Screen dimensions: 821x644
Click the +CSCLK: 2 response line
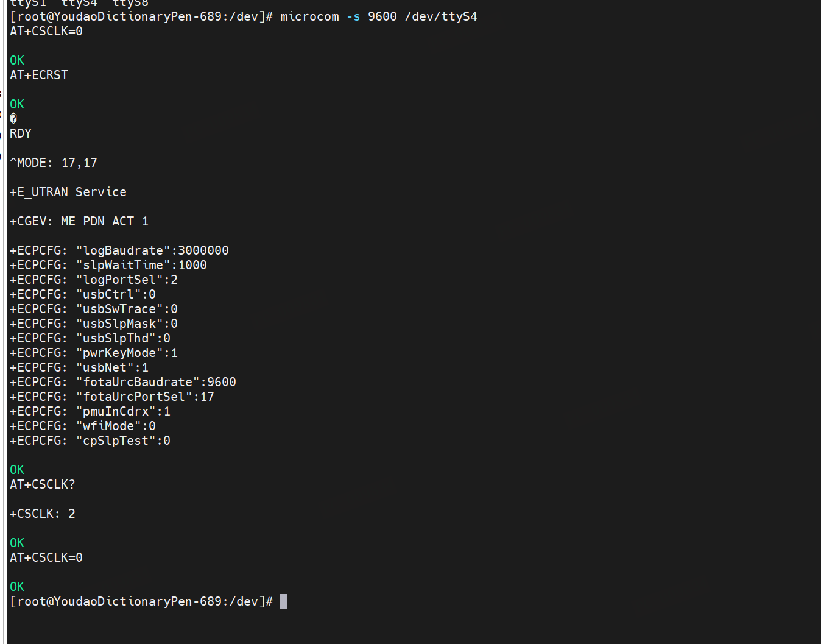pos(43,514)
